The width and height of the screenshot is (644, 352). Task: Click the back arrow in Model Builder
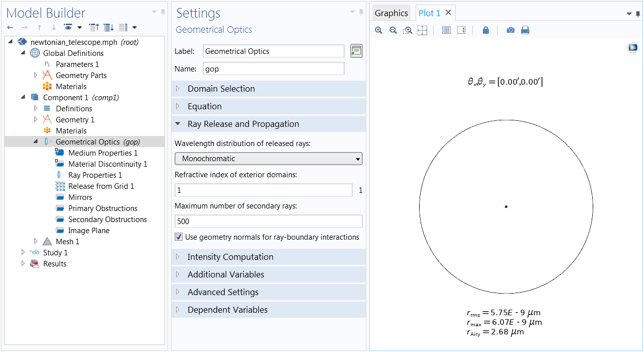[10, 28]
